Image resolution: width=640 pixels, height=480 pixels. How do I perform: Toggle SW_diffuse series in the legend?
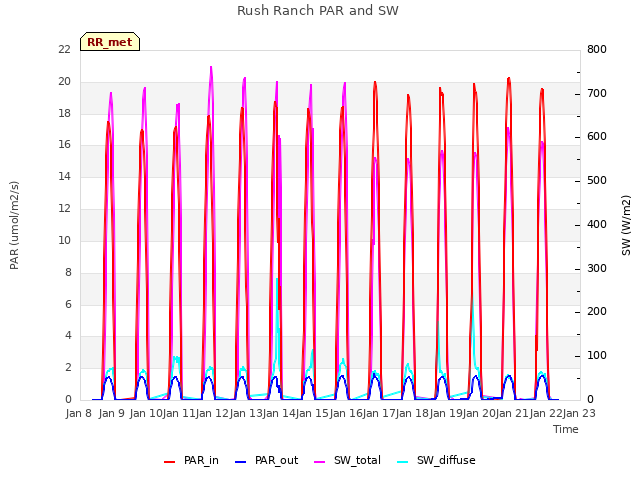436,460
